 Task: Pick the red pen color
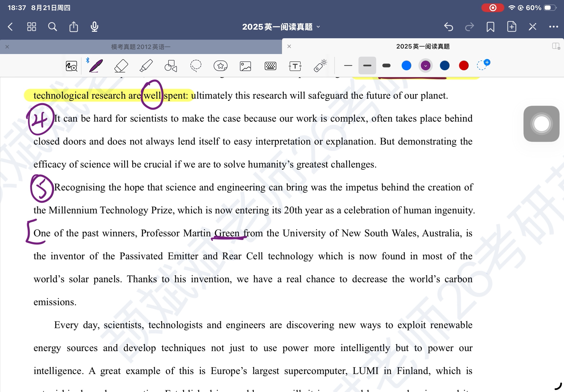coord(464,65)
